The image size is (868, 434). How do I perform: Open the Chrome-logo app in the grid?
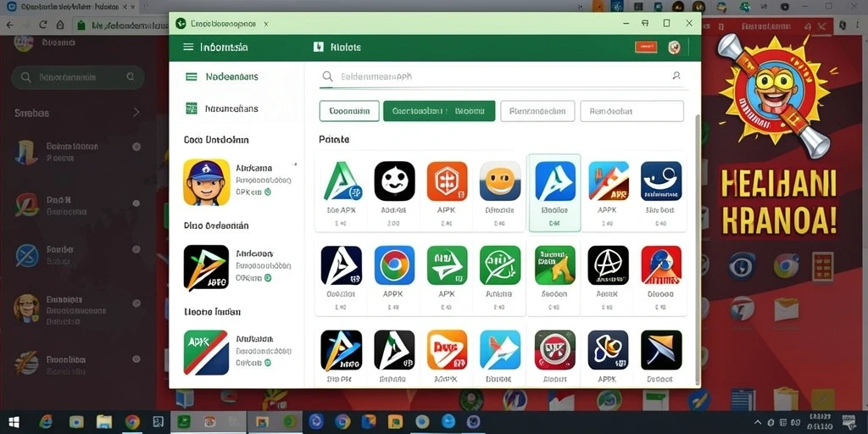tap(394, 265)
